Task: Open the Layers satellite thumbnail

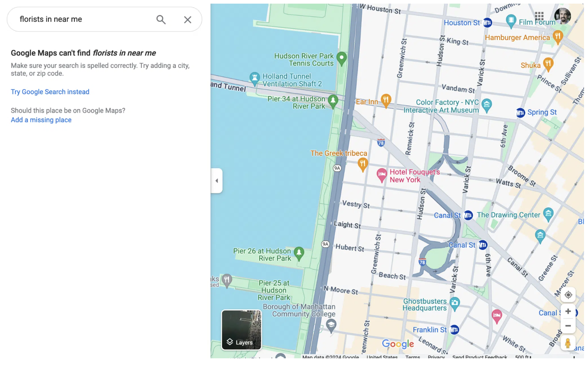Action: pyautogui.click(x=241, y=330)
